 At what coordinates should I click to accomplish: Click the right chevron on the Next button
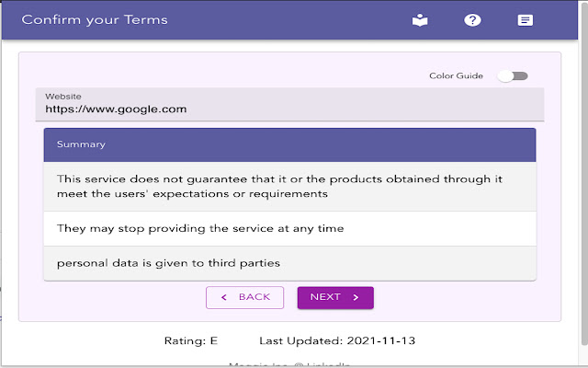pyautogui.click(x=356, y=297)
